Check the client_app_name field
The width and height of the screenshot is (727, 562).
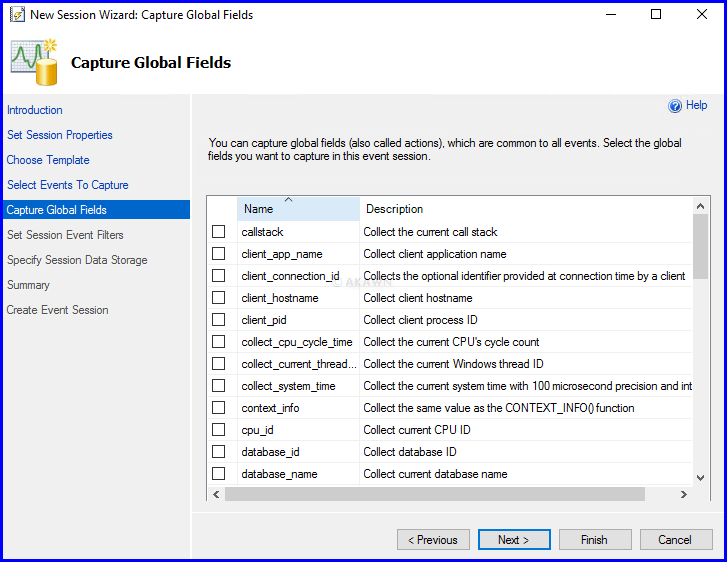219,254
